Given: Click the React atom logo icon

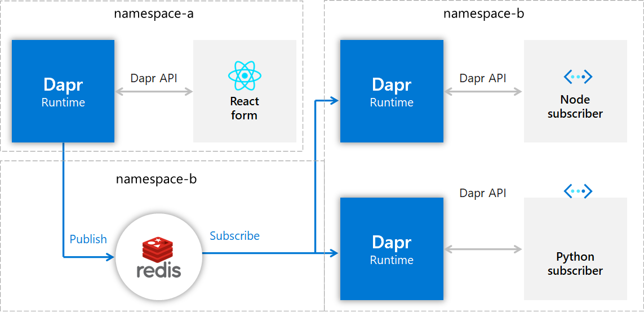Looking at the screenshot, I should click(x=245, y=75).
